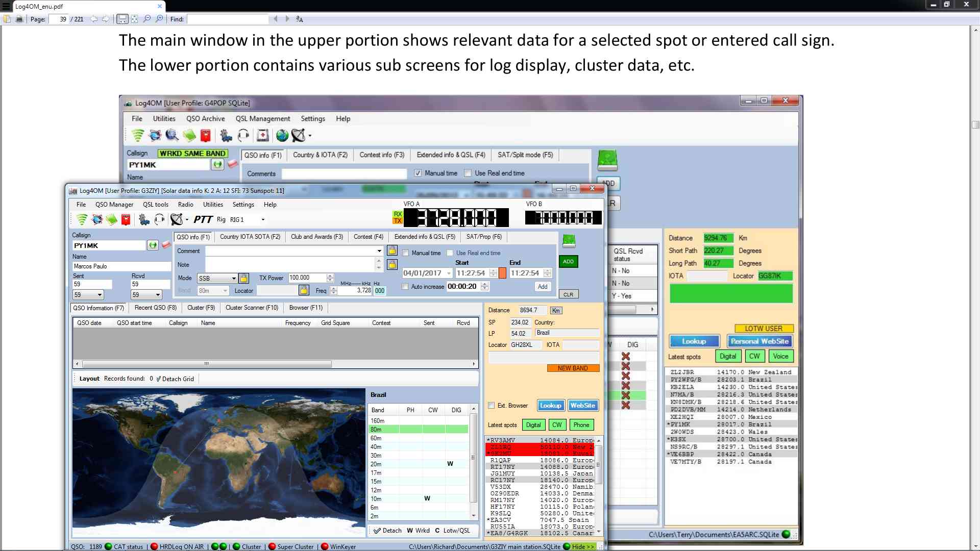Click green callsign lookup icon beside PY1MK in G3ZIY

153,245
